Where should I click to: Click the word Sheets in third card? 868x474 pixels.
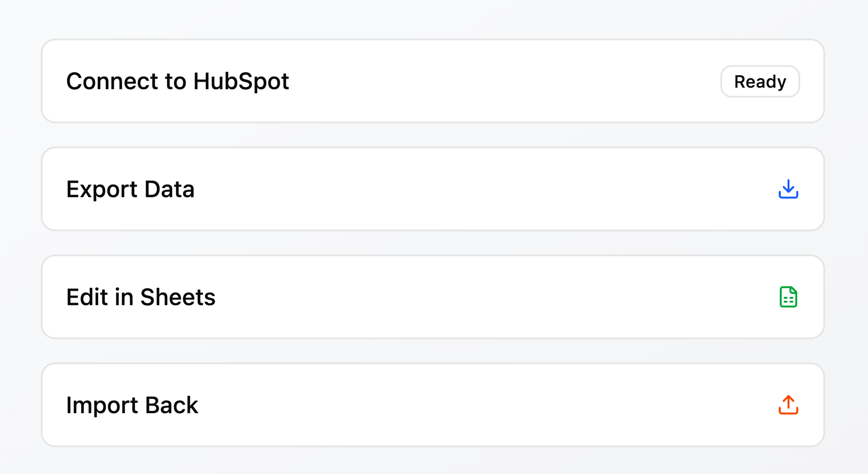[x=178, y=297]
